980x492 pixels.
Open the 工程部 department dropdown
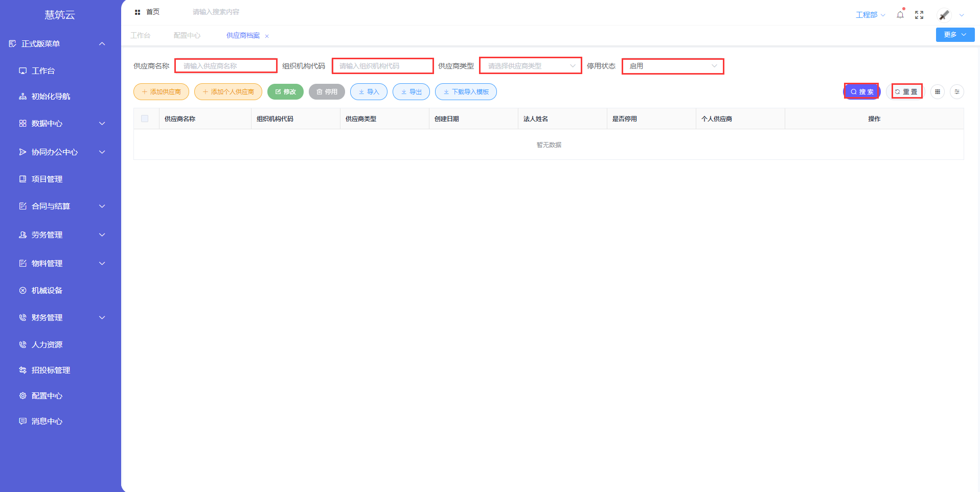pos(870,15)
